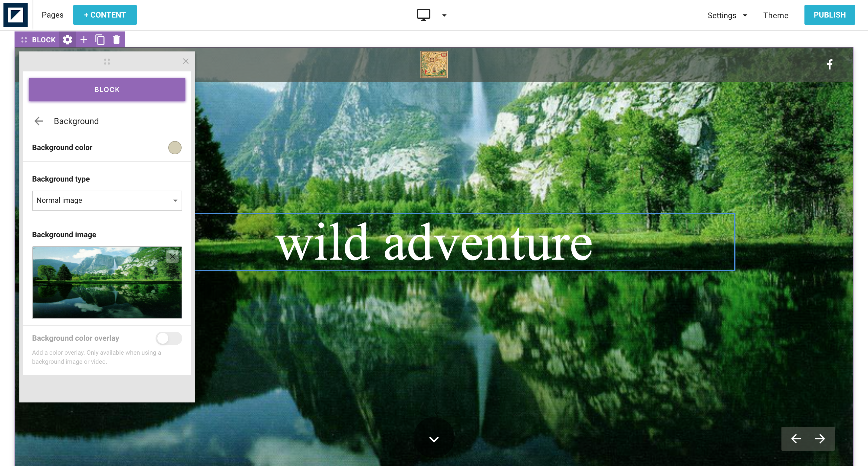Open block settings gear icon
Viewport: 868px width, 466px height.
click(x=67, y=40)
